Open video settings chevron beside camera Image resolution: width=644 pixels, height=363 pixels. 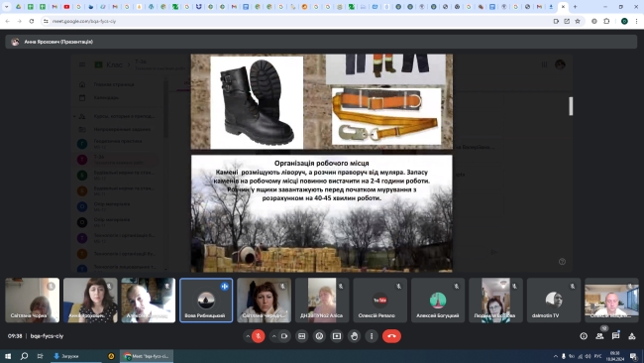pyautogui.click(x=273, y=336)
